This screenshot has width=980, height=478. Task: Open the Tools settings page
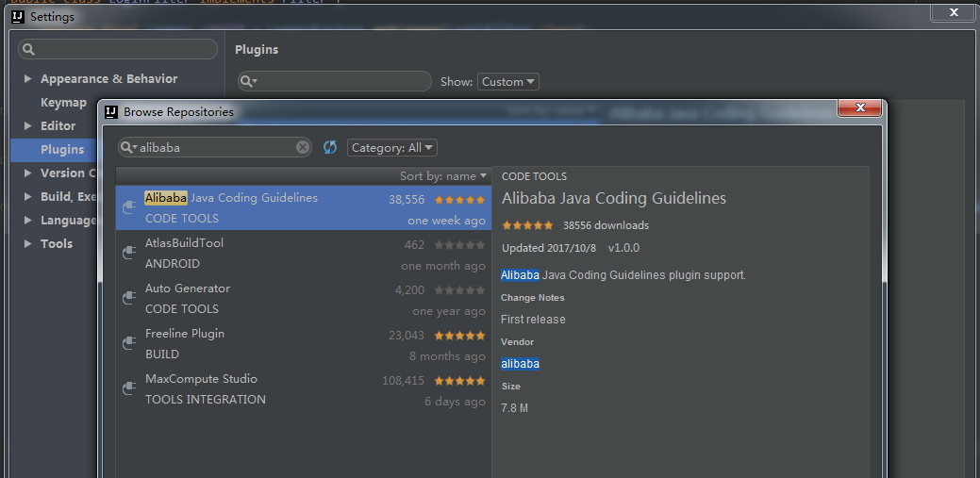pos(57,243)
